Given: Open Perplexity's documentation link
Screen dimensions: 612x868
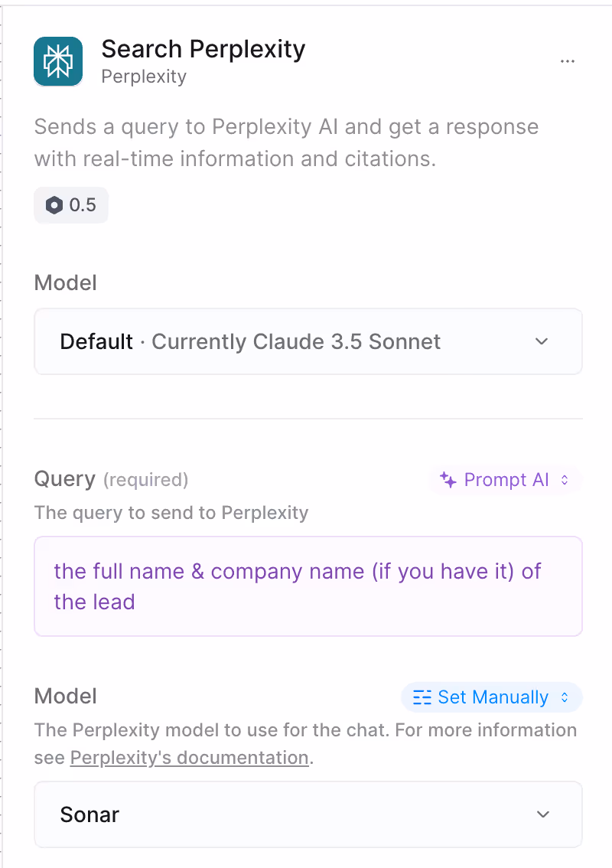Looking at the screenshot, I should (189, 757).
